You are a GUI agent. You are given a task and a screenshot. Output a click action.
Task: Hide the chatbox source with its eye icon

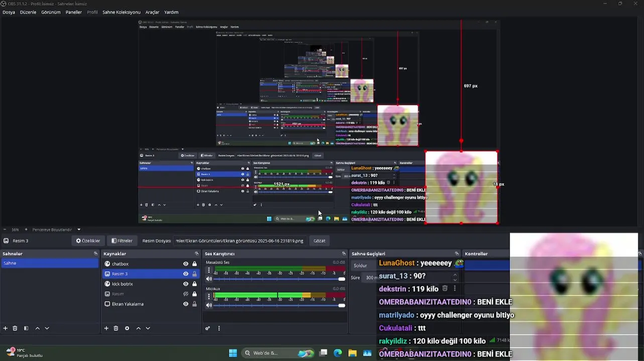[186, 264]
